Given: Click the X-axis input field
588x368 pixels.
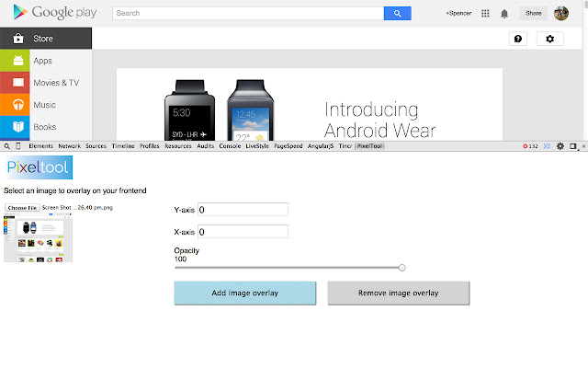Looking at the screenshot, I should click(243, 232).
